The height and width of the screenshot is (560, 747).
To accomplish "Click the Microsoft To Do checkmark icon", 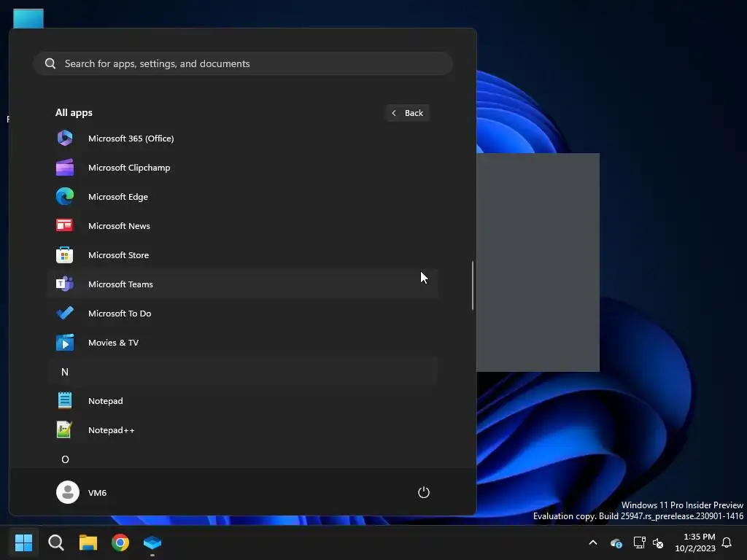I will click(x=65, y=313).
